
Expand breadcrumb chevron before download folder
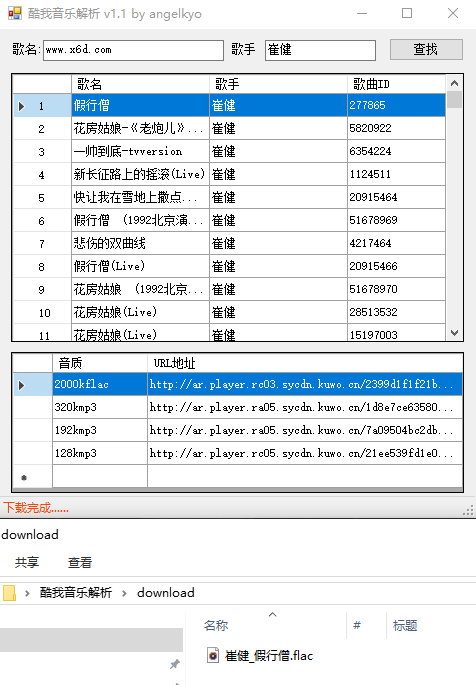124,593
